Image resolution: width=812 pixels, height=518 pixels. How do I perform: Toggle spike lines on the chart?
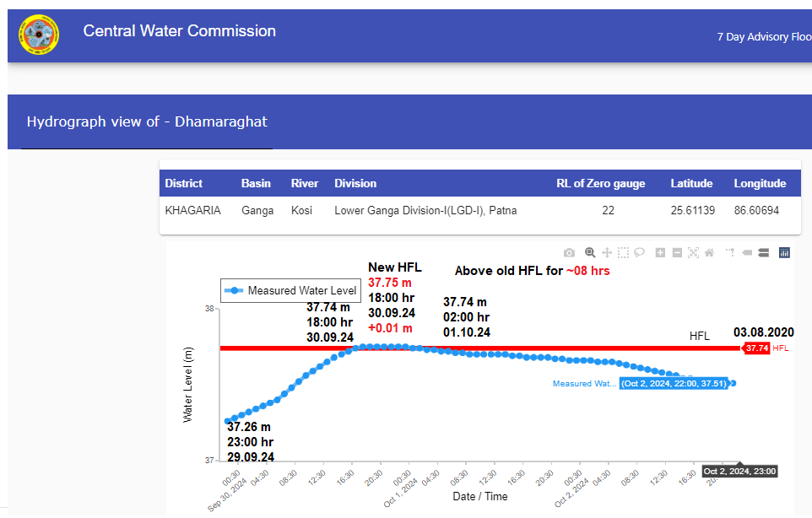click(730, 252)
